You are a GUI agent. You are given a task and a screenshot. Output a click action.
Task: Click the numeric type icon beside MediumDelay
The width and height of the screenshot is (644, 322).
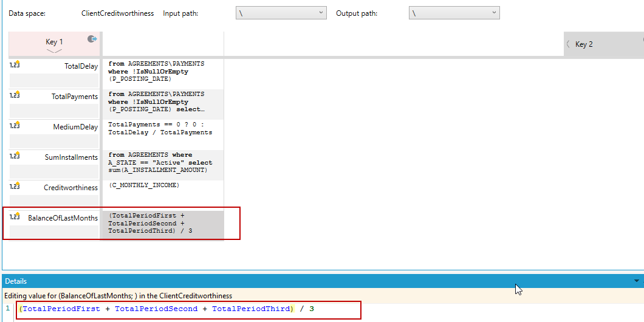15,125
